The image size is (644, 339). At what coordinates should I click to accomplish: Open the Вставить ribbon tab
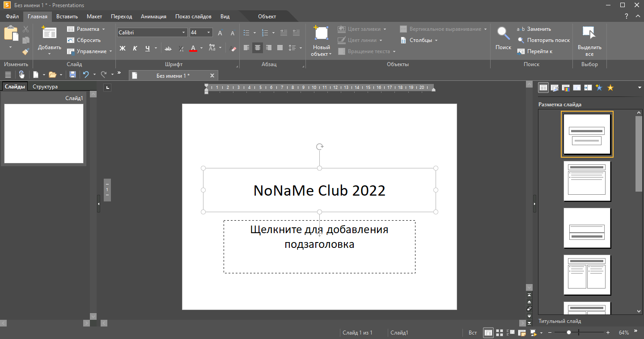[67, 17]
